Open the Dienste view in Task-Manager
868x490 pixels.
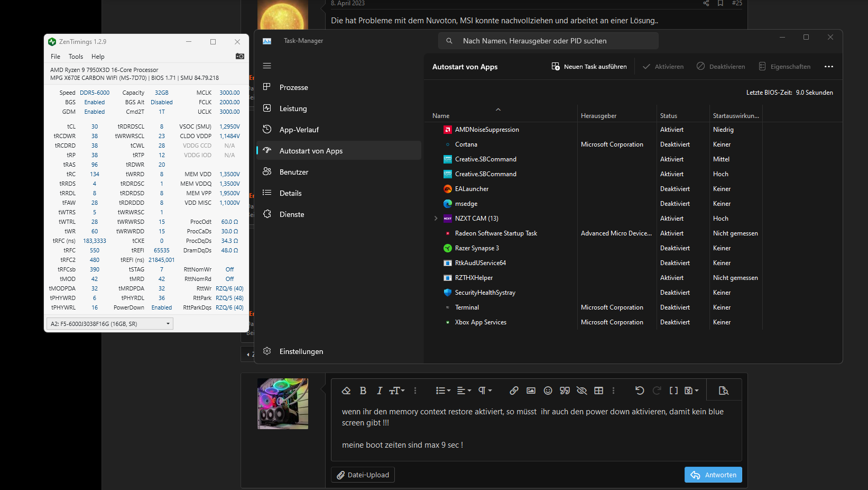coord(291,214)
